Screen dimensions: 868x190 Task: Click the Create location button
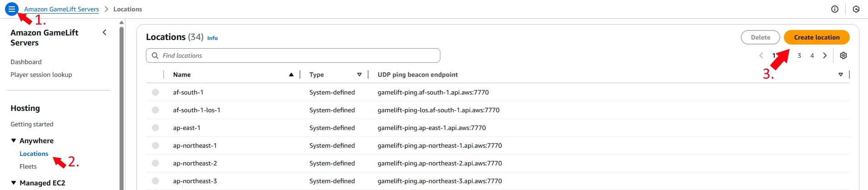click(816, 37)
